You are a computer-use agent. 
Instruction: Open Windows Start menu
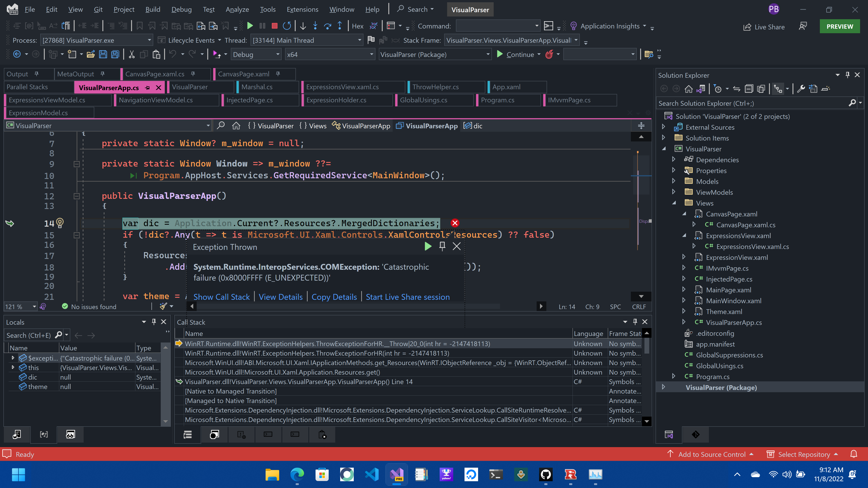tap(18, 475)
